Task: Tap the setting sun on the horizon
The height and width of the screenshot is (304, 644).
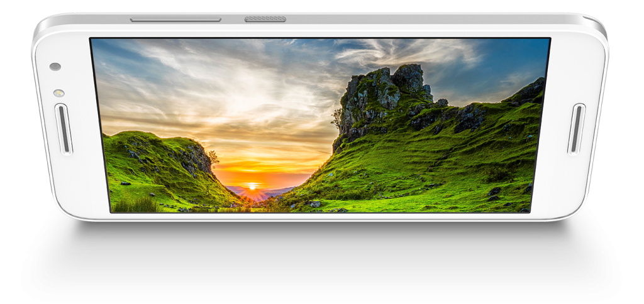Action: coord(253,186)
